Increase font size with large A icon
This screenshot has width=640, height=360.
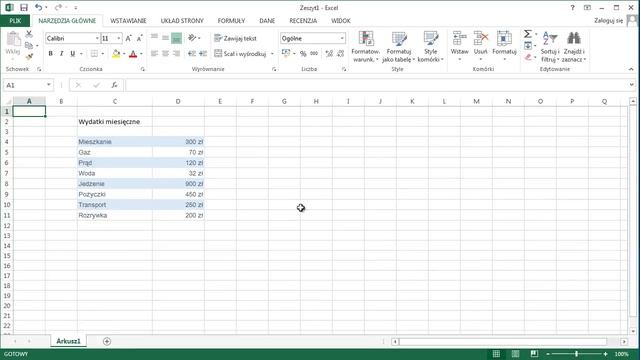pos(128,38)
